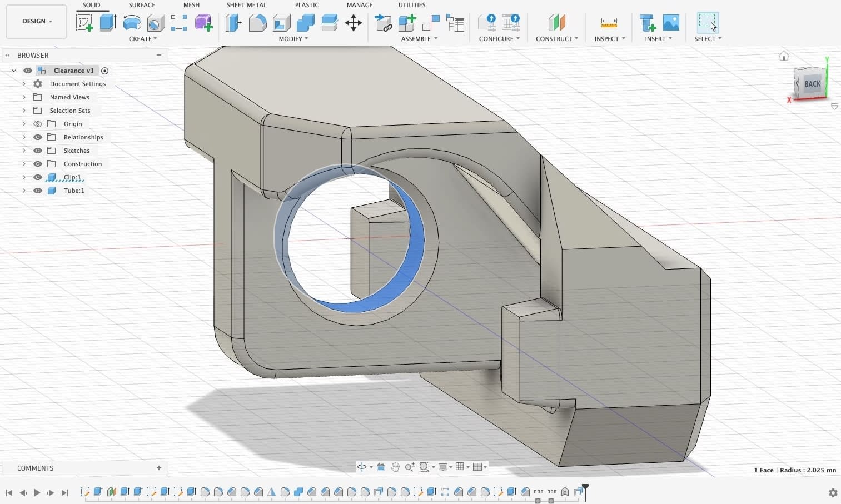The height and width of the screenshot is (504, 841).
Task: Select the Press Pull tool
Action: [x=233, y=23]
